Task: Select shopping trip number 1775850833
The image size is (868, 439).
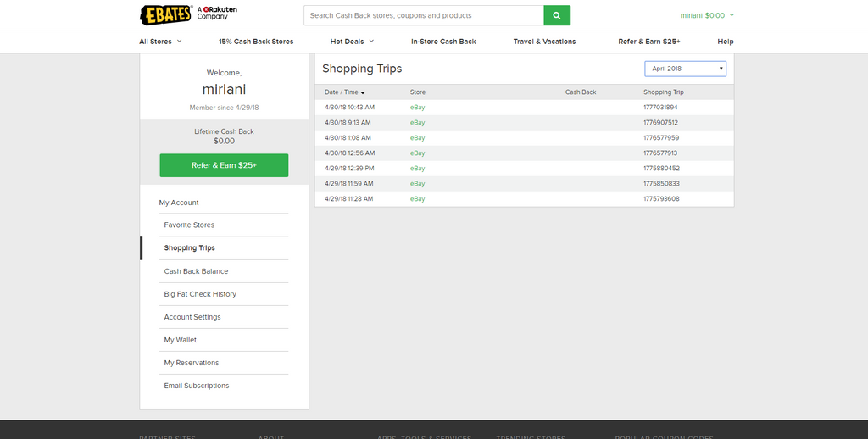Action: (661, 184)
